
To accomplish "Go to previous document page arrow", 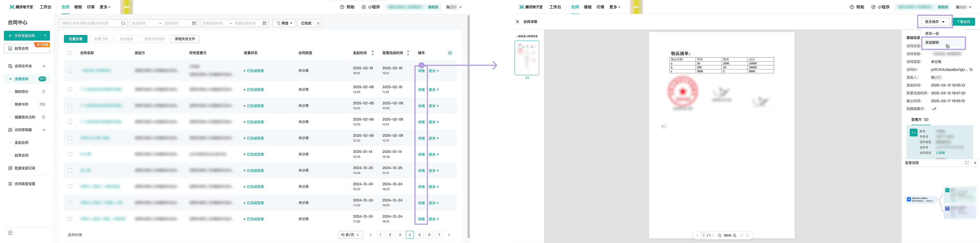I will point(697,235).
